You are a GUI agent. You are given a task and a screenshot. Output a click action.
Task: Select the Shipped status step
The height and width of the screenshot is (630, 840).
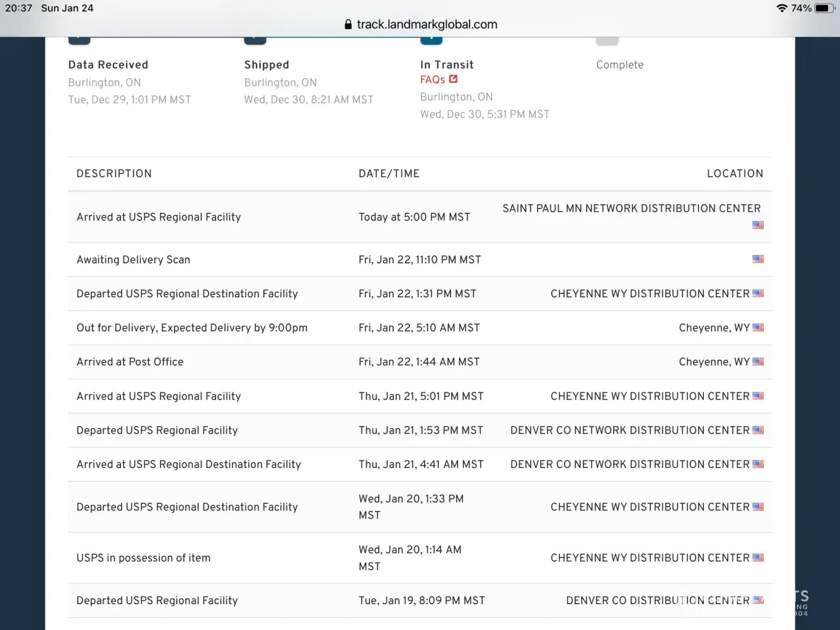267,65
